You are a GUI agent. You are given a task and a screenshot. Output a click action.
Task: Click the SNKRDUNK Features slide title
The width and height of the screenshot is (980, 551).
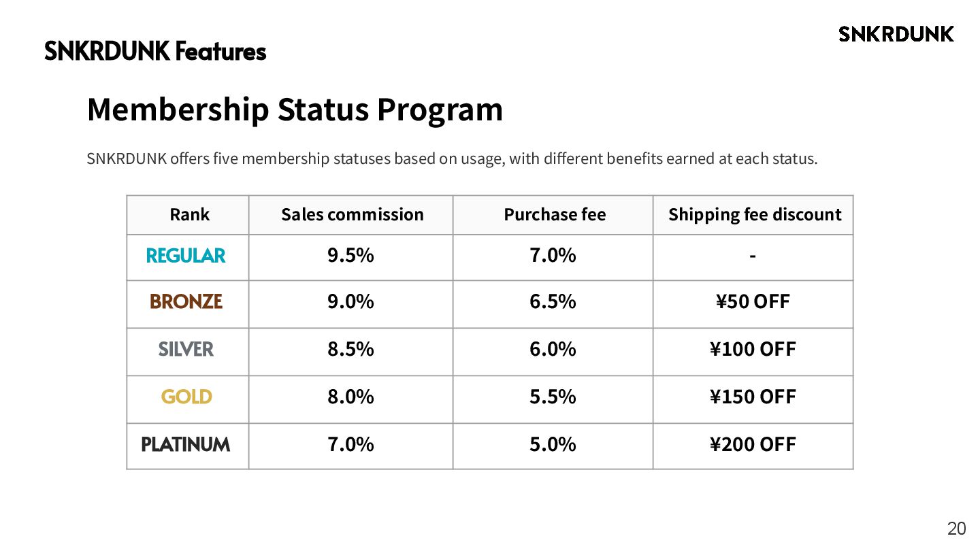155,51
